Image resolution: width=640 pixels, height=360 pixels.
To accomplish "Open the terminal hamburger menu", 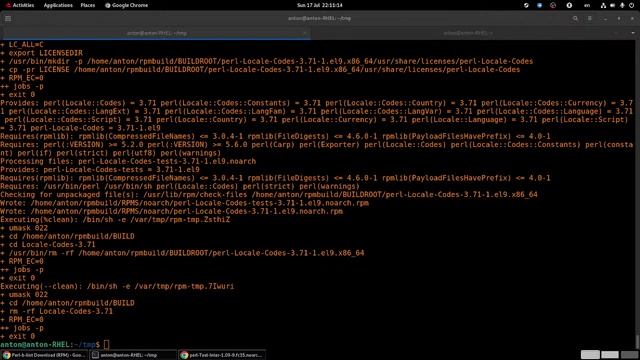I will tap(8, 18).
